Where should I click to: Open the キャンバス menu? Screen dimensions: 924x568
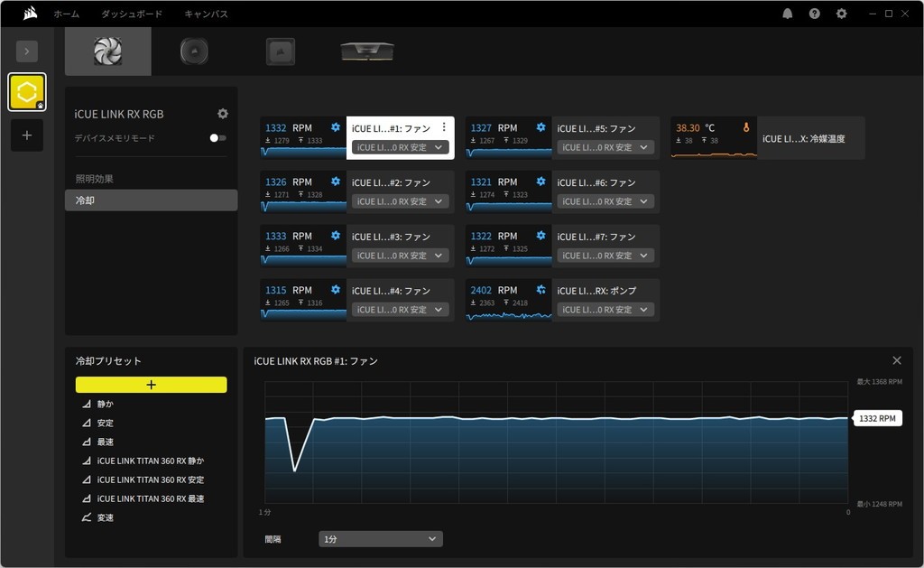pyautogui.click(x=206, y=14)
